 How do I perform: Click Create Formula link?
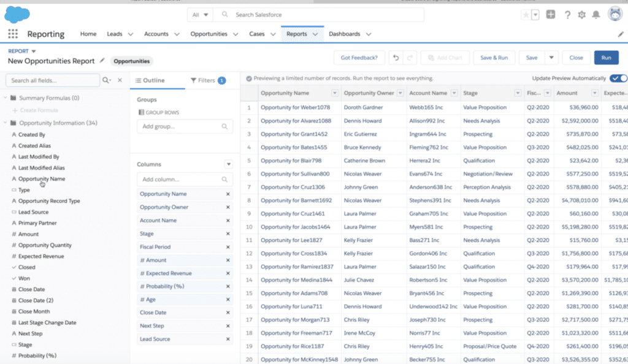(x=39, y=110)
